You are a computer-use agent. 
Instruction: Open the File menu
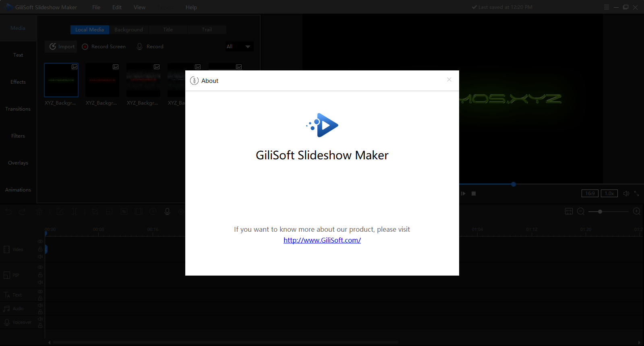[96, 7]
